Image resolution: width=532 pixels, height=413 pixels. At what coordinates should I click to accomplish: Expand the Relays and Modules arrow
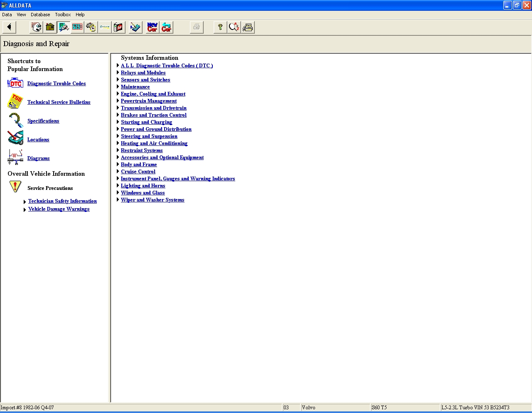point(118,73)
